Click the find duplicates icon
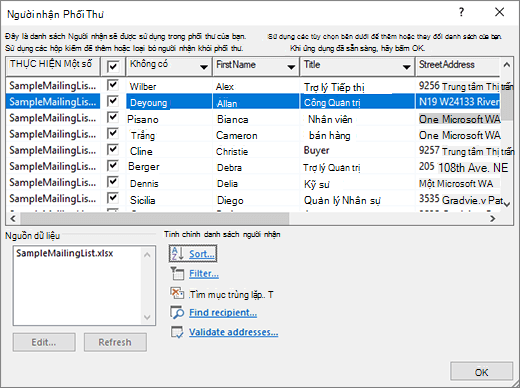This screenshot has width=520, height=388. tap(177, 293)
